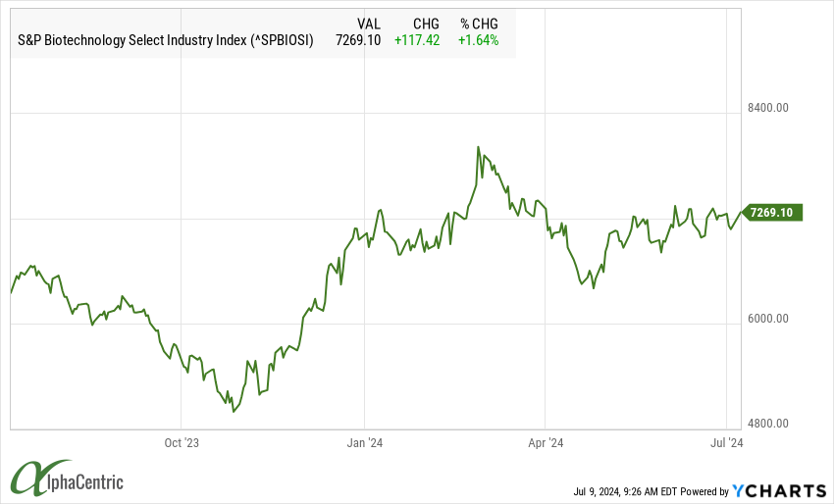
Task: Click the 6000.00 y-axis label
Action: tap(768, 319)
